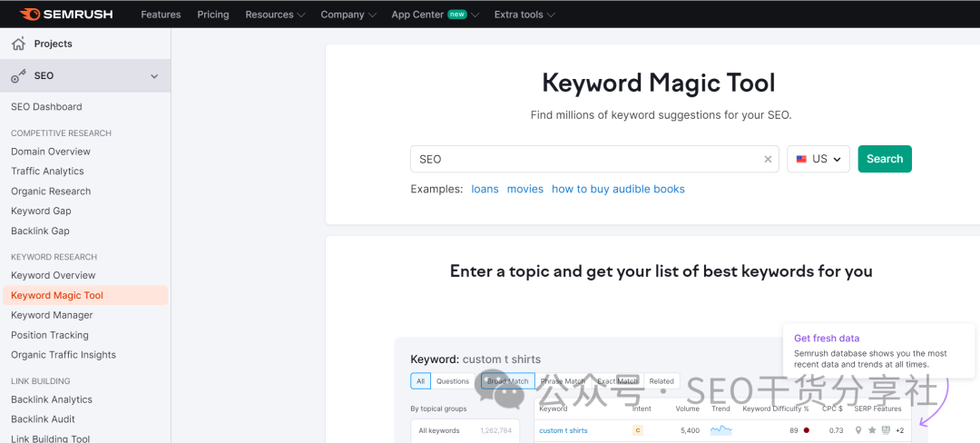
Task: Open Backlink Gap
Action: 40,231
